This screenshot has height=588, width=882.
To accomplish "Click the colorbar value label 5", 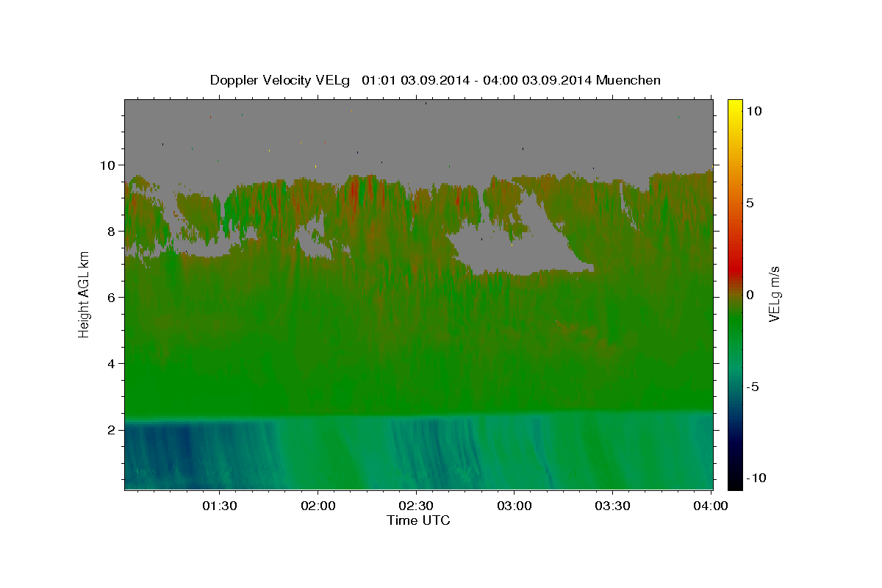I will pyautogui.click(x=750, y=203).
